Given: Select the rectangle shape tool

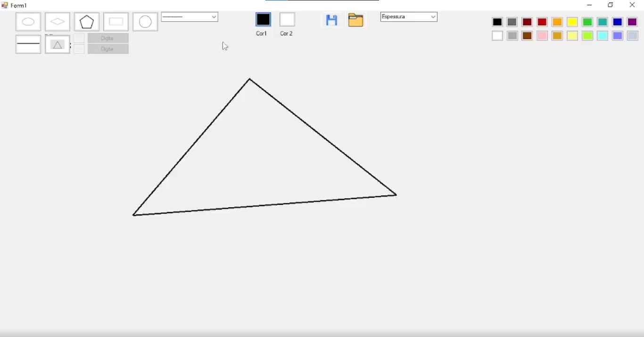Looking at the screenshot, I should [116, 22].
